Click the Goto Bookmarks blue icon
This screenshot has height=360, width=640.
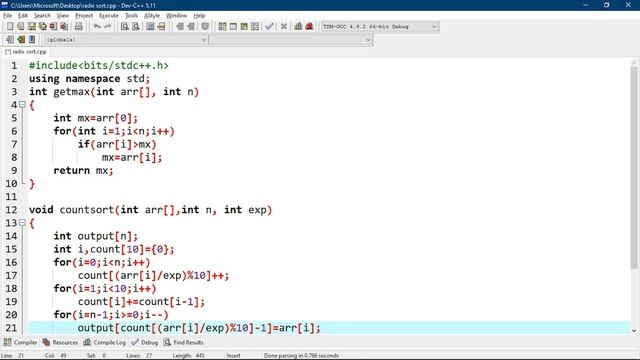click(x=32, y=40)
